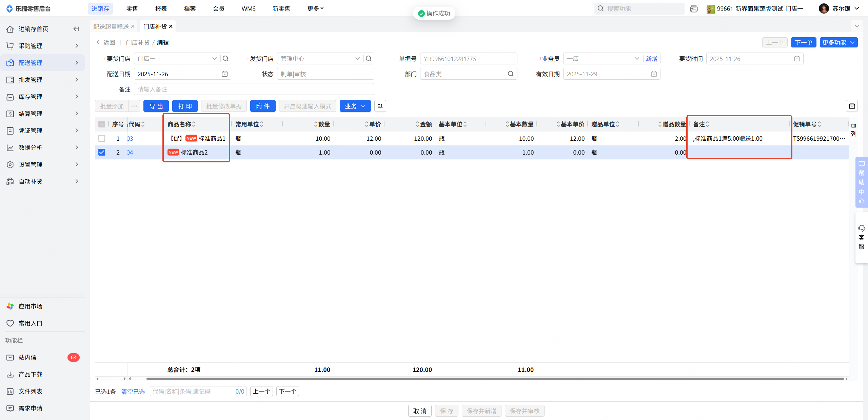The width and height of the screenshot is (868, 420).
Task: Click the 清空已选 link
Action: [x=133, y=392]
